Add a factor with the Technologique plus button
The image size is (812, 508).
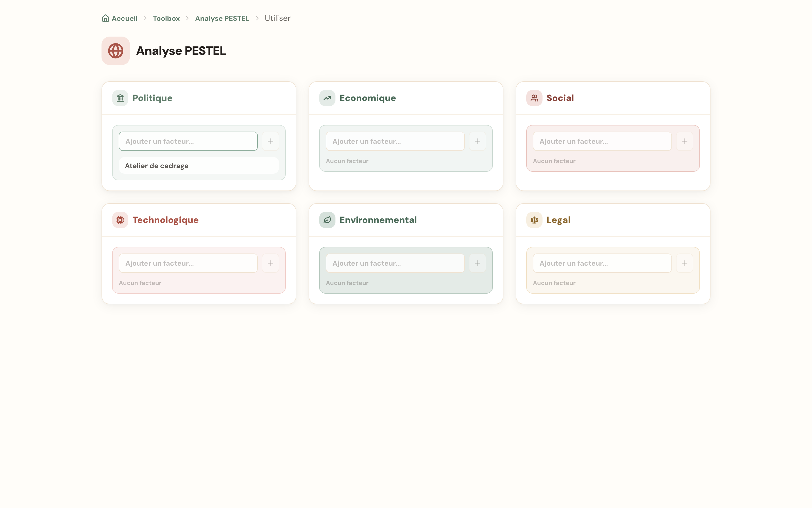click(x=270, y=263)
